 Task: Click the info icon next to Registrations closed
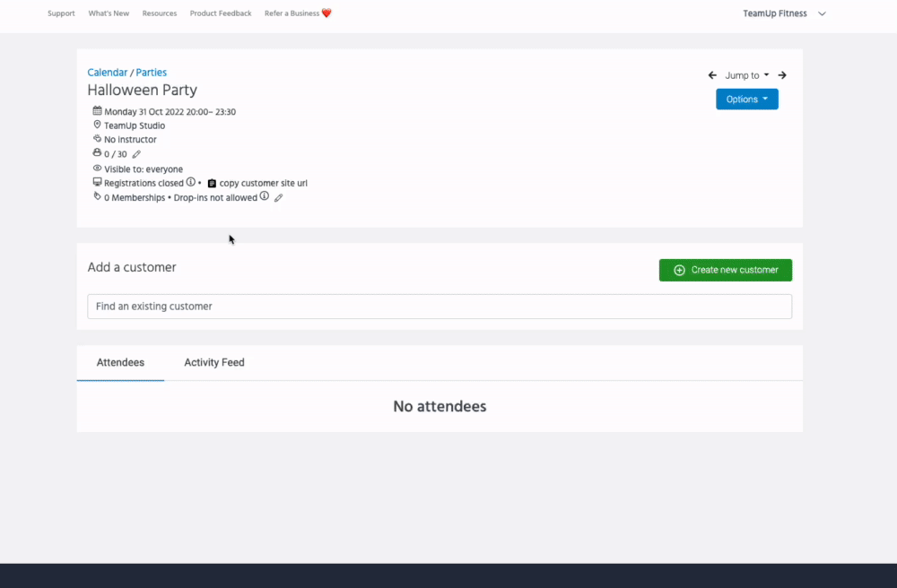pos(190,182)
